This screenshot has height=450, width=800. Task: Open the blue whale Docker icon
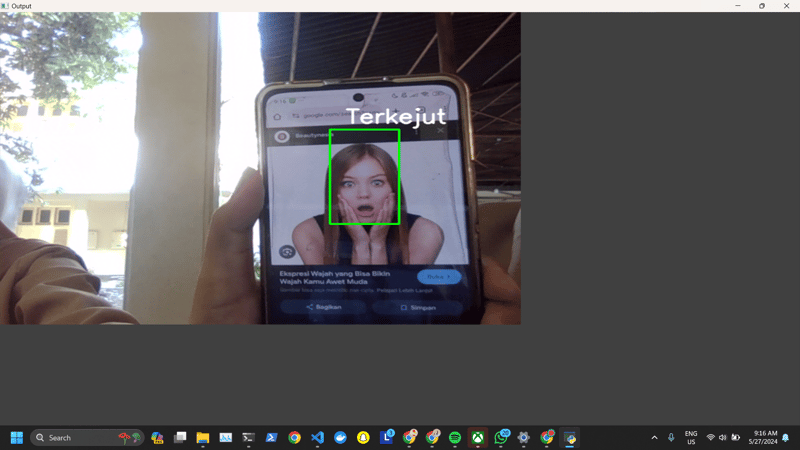(340, 438)
